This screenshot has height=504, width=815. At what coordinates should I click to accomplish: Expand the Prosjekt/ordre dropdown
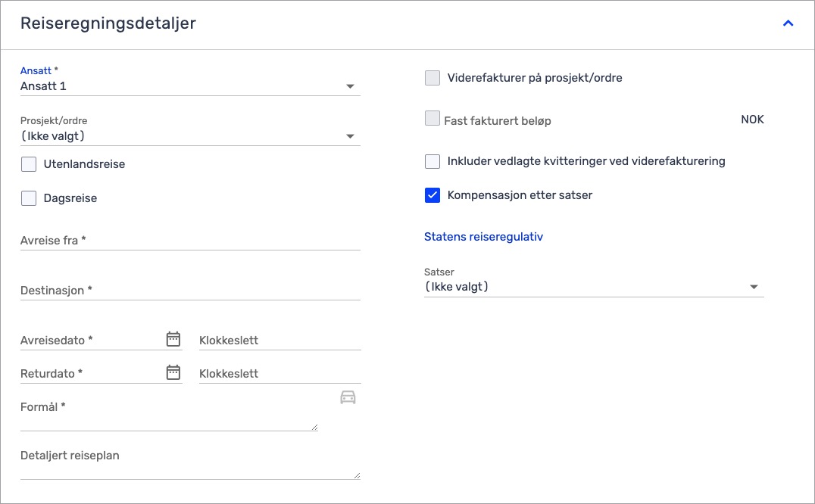tap(189, 136)
